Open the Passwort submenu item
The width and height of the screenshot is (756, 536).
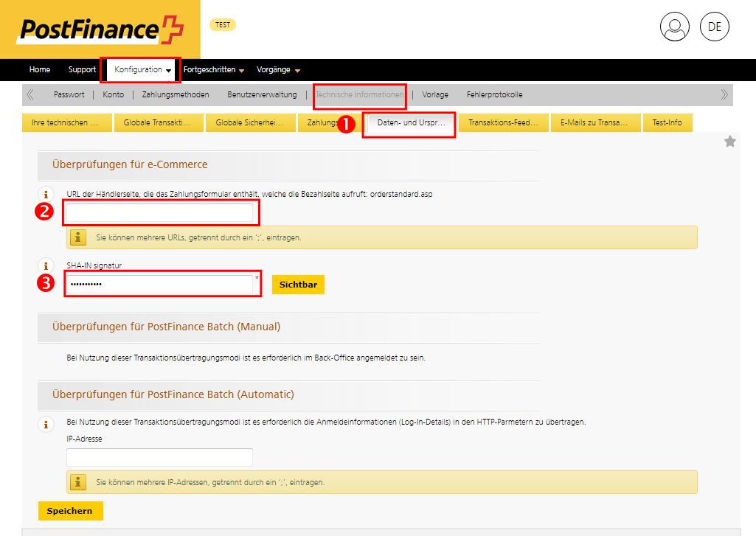[69, 94]
